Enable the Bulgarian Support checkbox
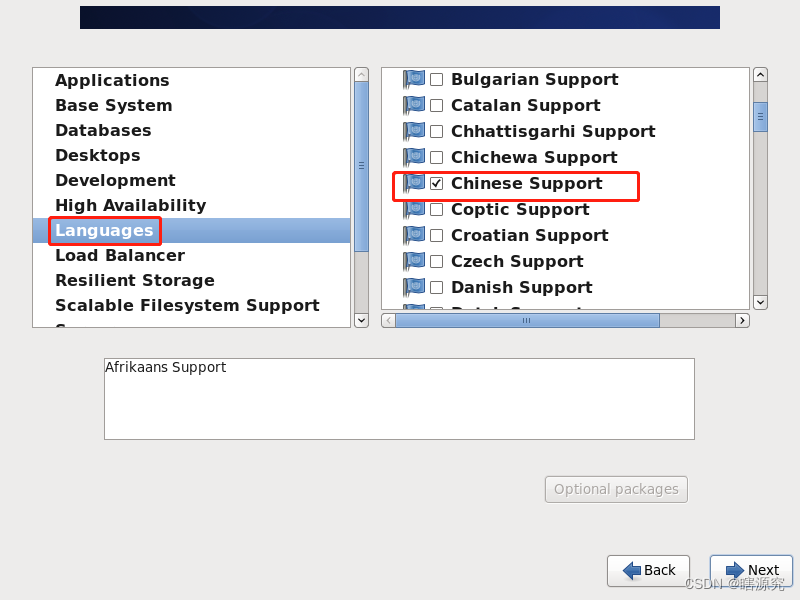 click(x=436, y=79)
